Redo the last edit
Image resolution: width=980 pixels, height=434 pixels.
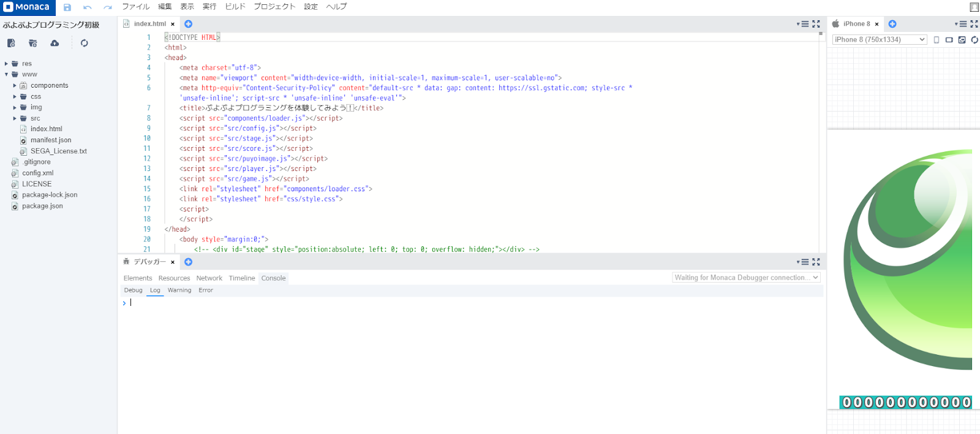(108, 7)
